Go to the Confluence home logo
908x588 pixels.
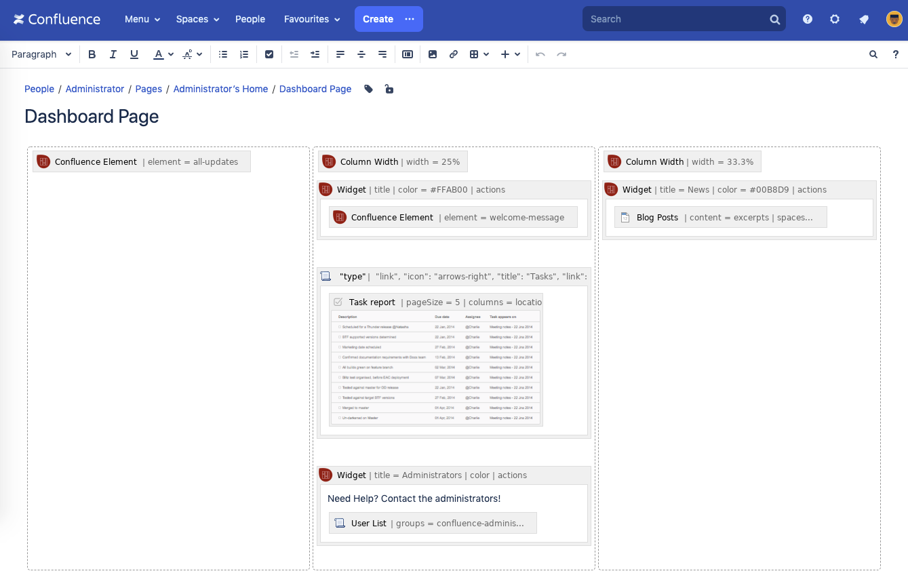(57, 19)
